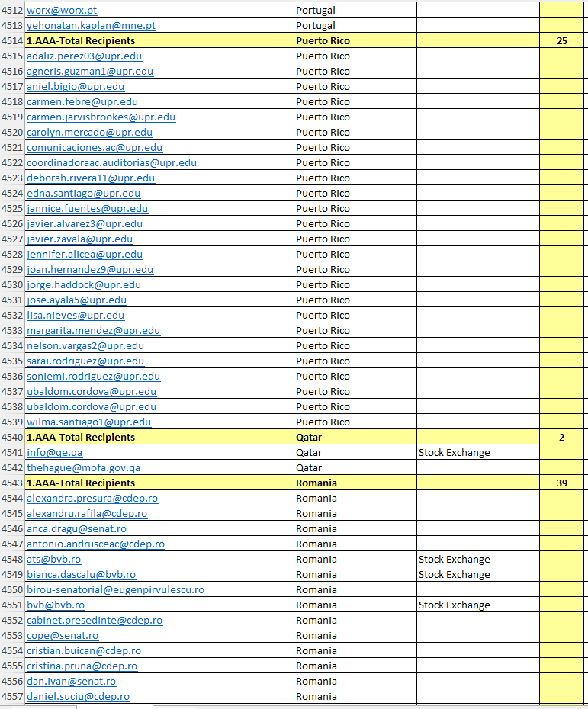Open bvb@bvb.ro email link
This screenshot has height=709, width=588.
(56, 605)
